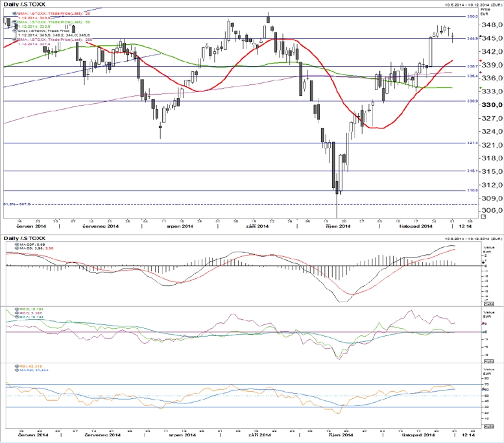Click the eye icon beside Cndl Trade Price legend
The image size is (504, 443).
pyautogui.click(x=15, y=31)
